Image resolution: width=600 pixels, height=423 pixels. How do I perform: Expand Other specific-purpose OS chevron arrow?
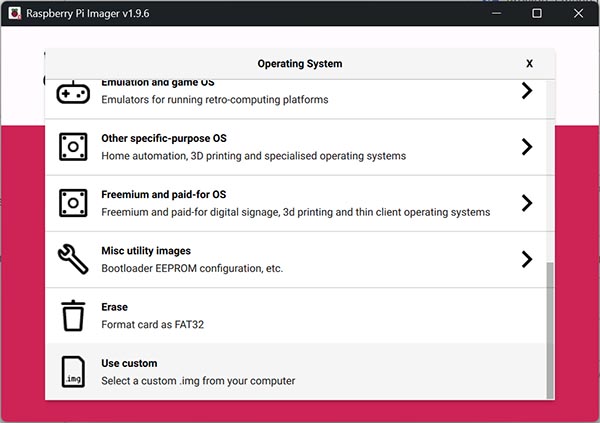(526, 147)
